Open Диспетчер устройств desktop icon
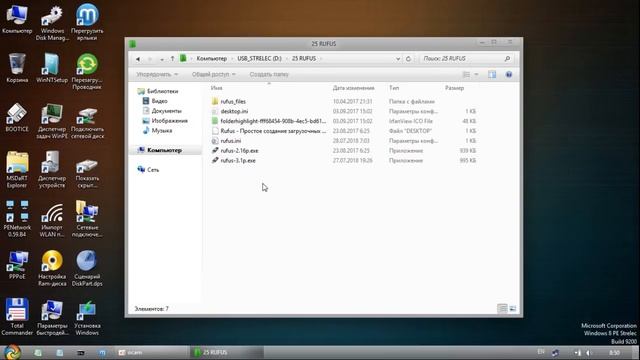This screenshot has height=360, width=640. pyautogui.click(x=52, y=170)
